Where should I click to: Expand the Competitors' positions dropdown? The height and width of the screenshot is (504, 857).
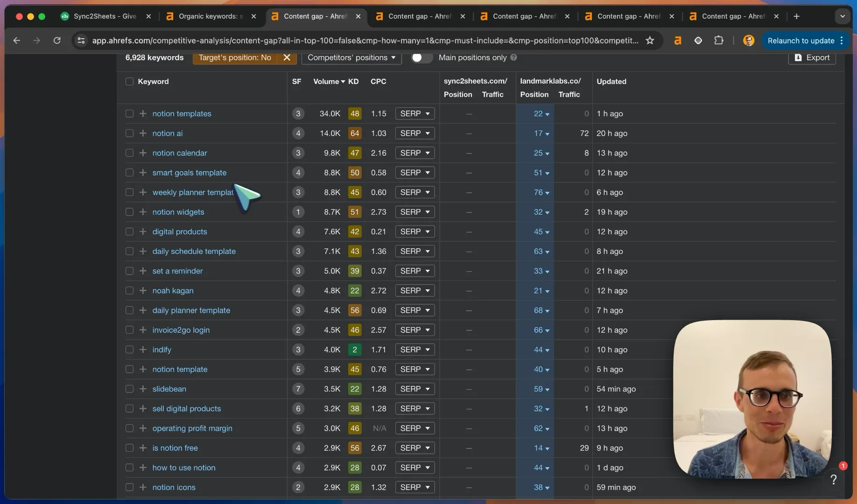pyautogui.click(x=351, y=57)
